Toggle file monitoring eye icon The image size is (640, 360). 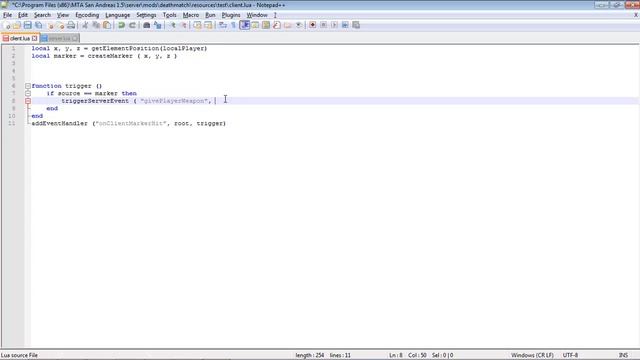click(299, 25)
